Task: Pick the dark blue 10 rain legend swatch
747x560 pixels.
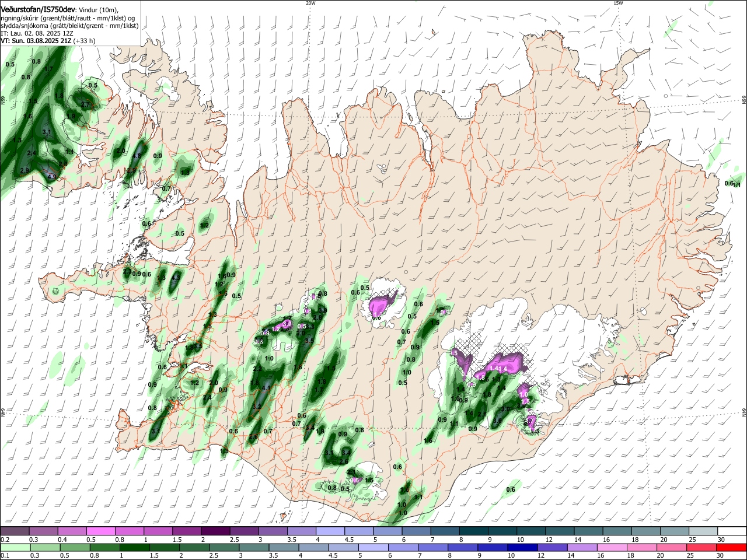Action: click(x=521, y=547)
